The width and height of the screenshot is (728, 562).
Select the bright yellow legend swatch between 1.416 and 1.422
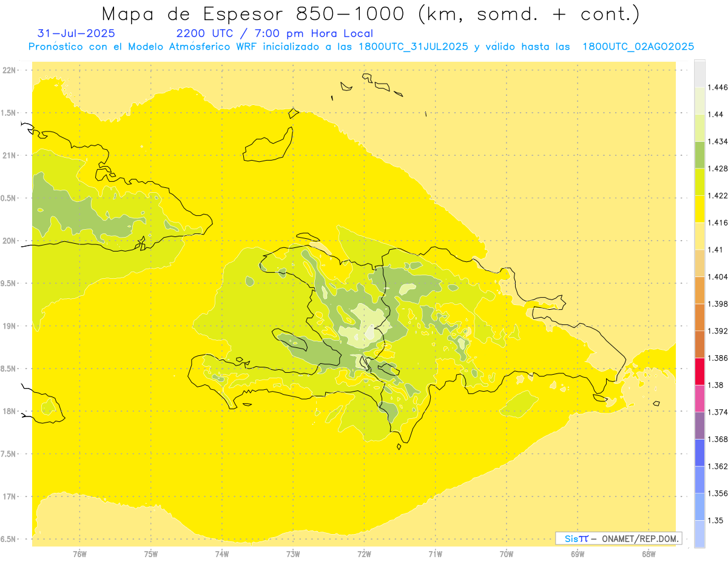coord(699,209)
